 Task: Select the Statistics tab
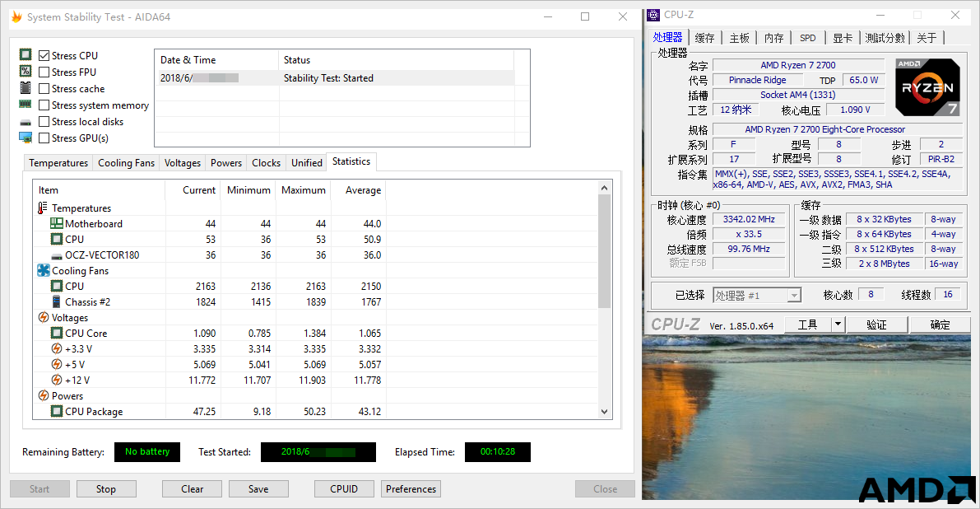(x=351, y=161)
